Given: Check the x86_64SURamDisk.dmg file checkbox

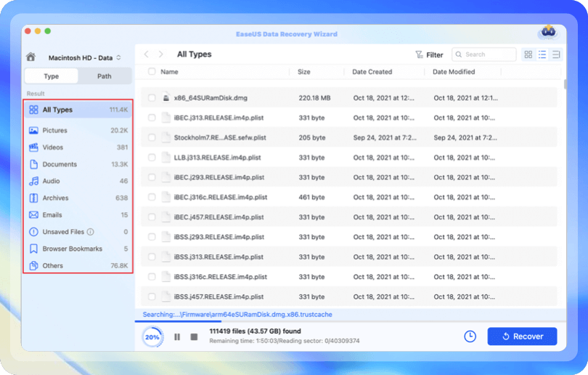Looking at the screenshot, I should [152, 97].
